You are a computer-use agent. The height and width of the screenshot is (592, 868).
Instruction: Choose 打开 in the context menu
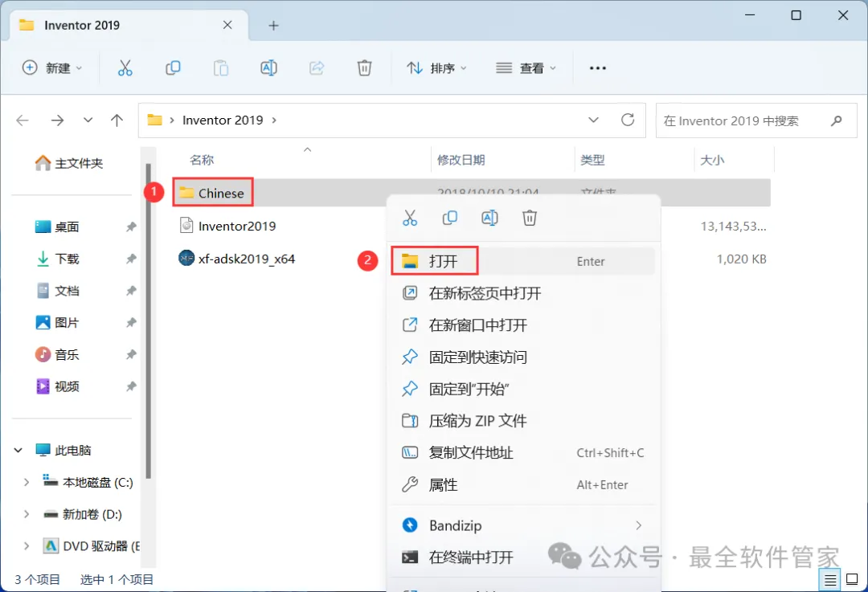click(x=523, y=261)
